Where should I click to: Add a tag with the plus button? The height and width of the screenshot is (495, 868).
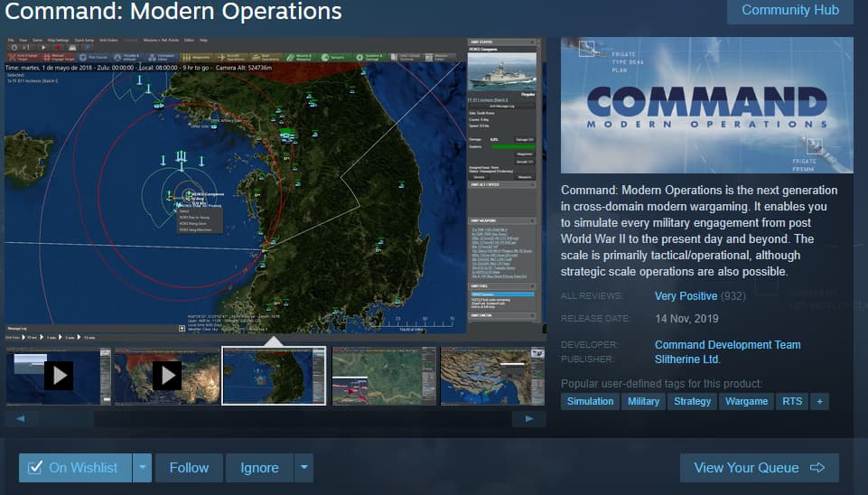click(820, 401)
